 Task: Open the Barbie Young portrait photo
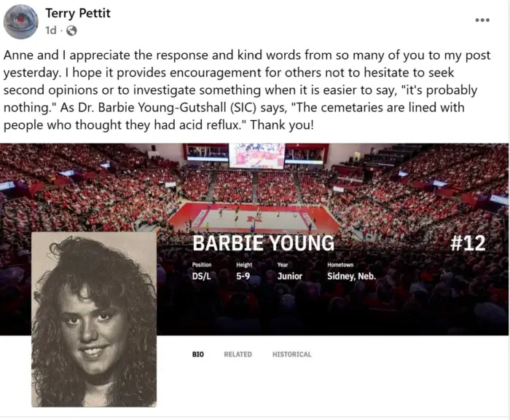pos(94,320)
